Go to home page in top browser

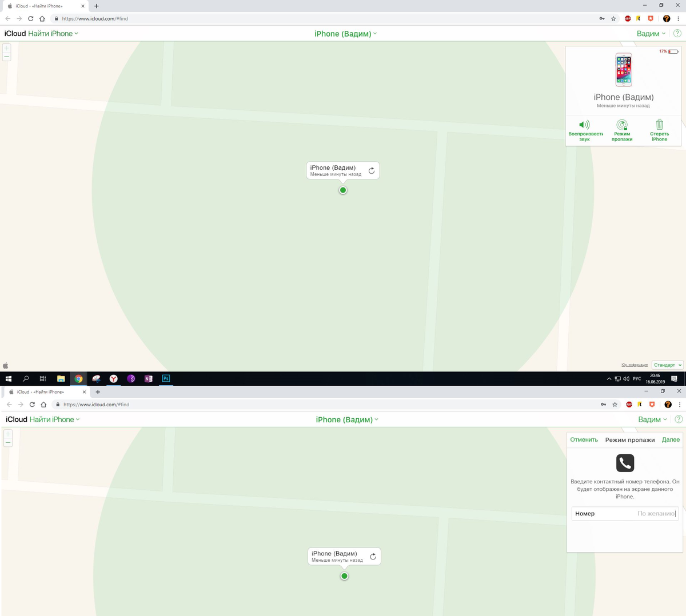click(42, 18)
